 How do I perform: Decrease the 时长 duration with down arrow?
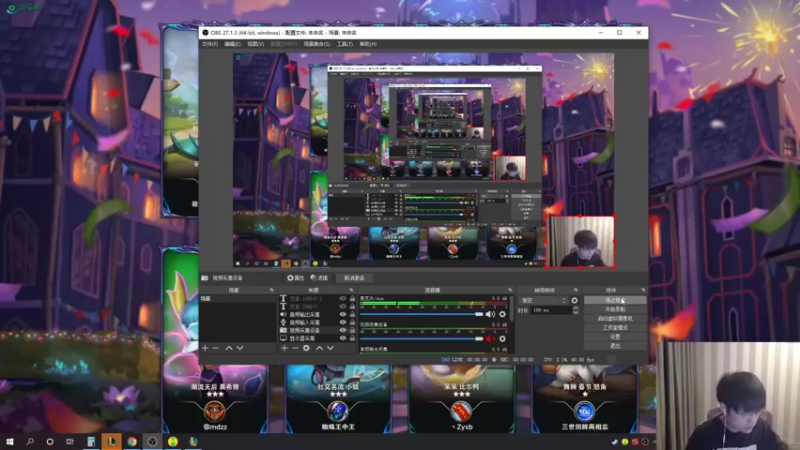tap(576, 312)
